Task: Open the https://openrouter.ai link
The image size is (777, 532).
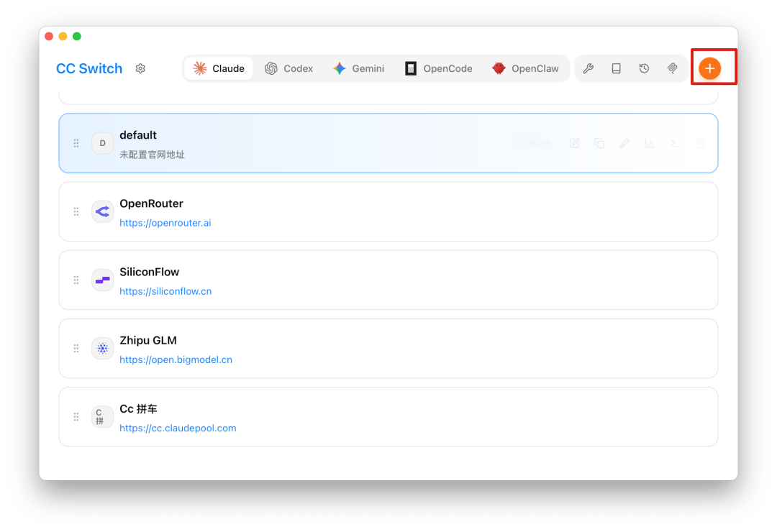Action: (x=165, y=223)
